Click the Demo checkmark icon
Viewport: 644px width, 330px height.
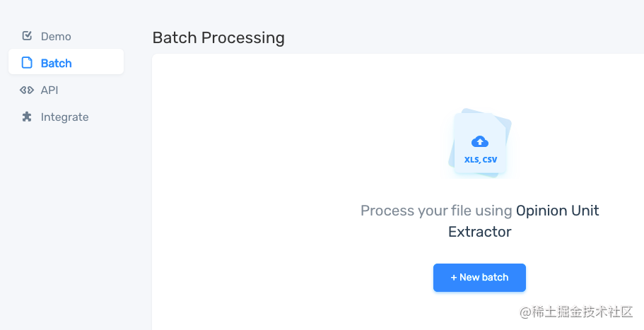[27, 36]
